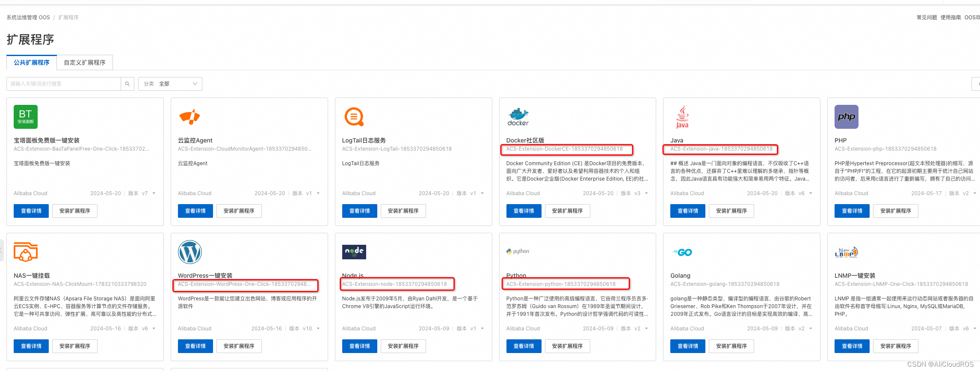Click 查看详情 on Docker社区版 card

[524, 211]
